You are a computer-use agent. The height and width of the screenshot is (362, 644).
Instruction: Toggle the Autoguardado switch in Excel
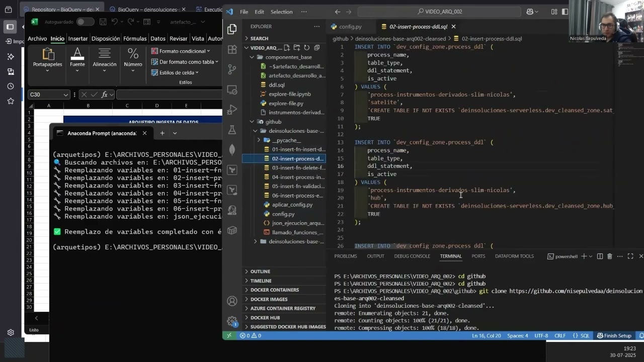[x=85, y=22]
